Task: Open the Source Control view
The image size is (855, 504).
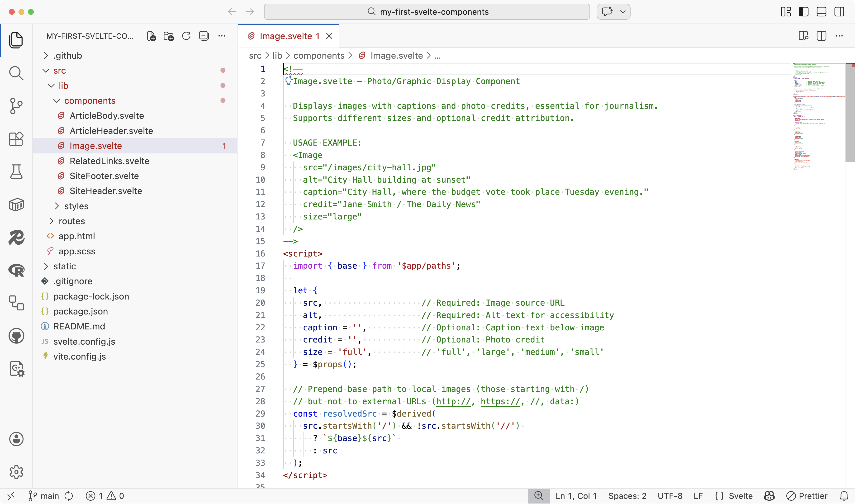Action: point(16,106)
